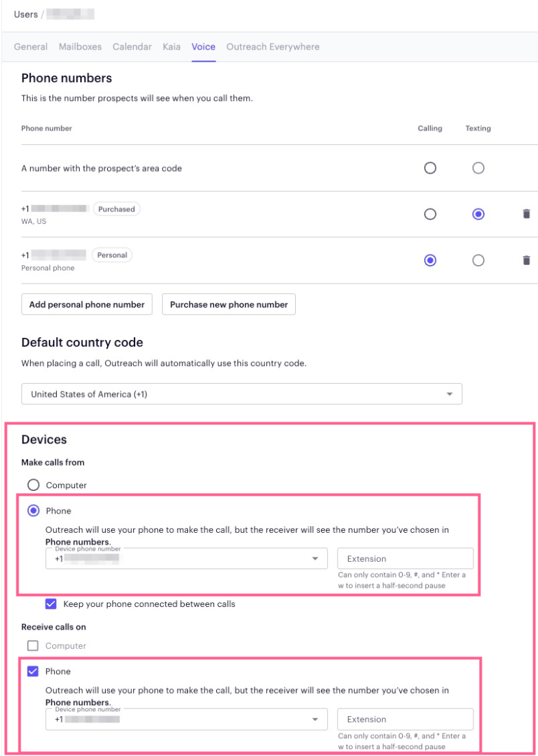The width and height of the screenshot is (538, 756).
Task: Expand Device phone number under Make calls
Action: 187,558
